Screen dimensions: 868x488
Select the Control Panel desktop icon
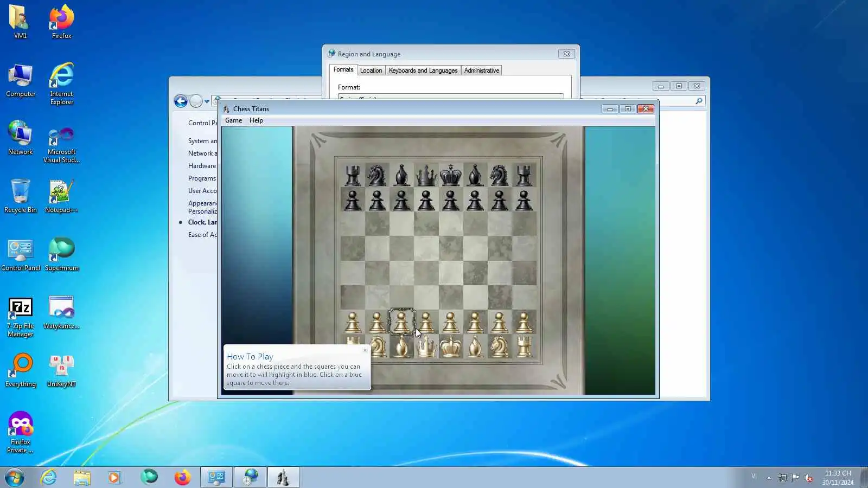tap(21, 254)
